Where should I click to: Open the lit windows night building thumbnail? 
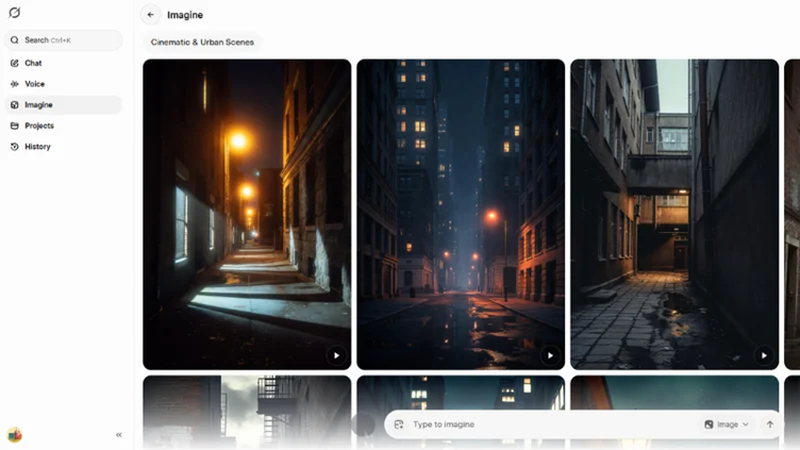461,393
